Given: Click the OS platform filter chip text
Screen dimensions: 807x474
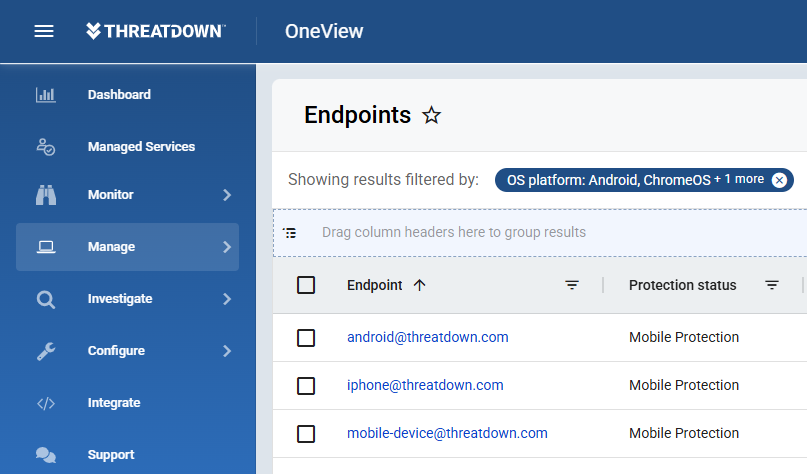Looking at the screenshot, I should point(636,180).
